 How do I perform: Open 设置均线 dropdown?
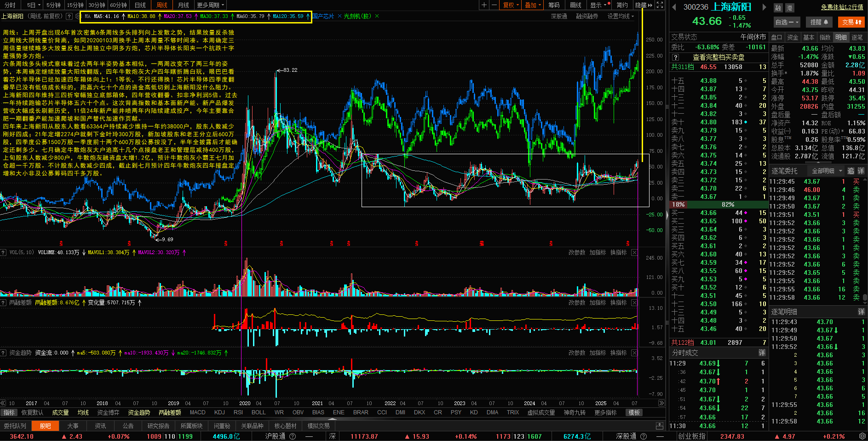tap(621, 16)
